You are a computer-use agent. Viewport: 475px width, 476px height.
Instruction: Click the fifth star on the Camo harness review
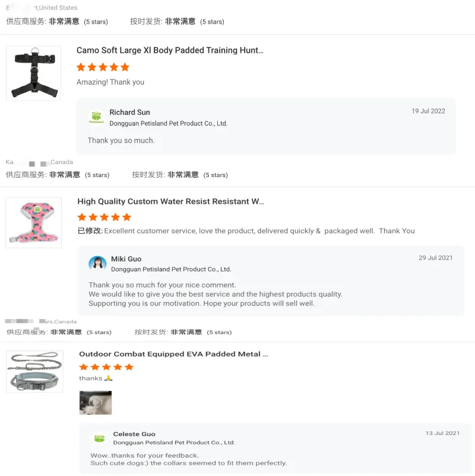point(126,67)
